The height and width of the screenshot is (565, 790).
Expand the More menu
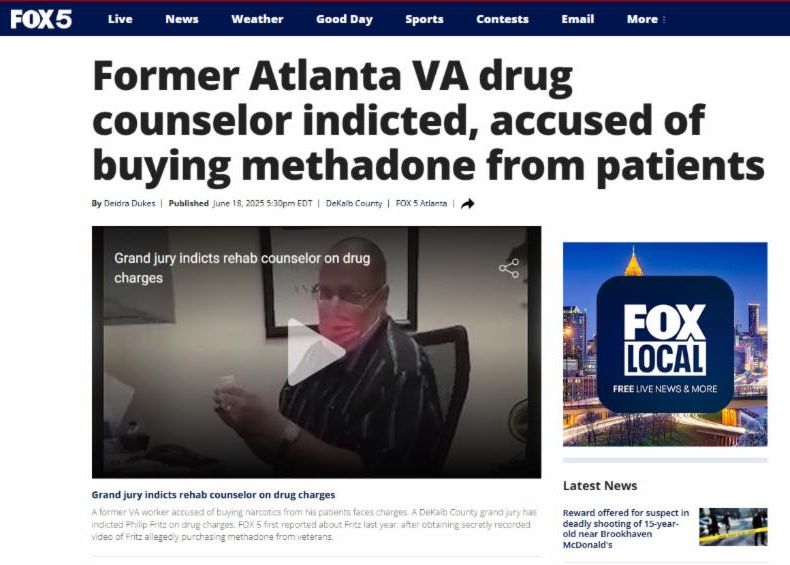(646, 19)
